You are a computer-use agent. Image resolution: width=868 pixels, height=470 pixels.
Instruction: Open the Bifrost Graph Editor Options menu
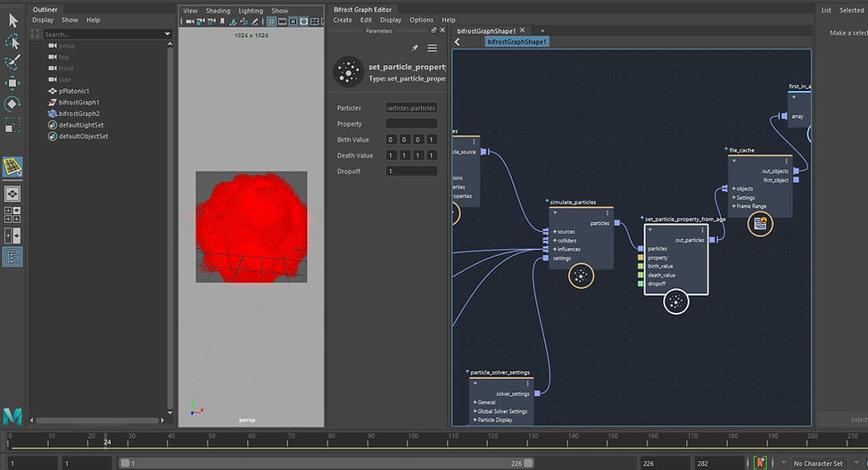click(421, 20)
